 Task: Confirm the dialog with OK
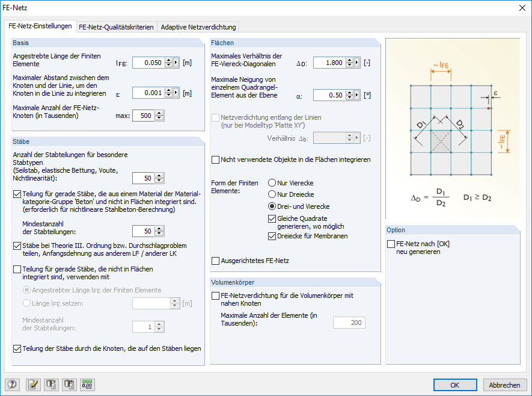point(455,385)
